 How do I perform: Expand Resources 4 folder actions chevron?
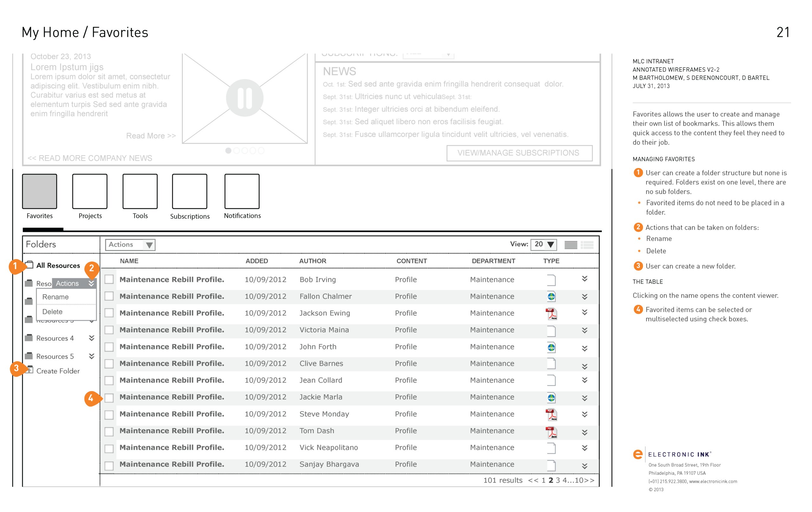click(x=91, y=338)
